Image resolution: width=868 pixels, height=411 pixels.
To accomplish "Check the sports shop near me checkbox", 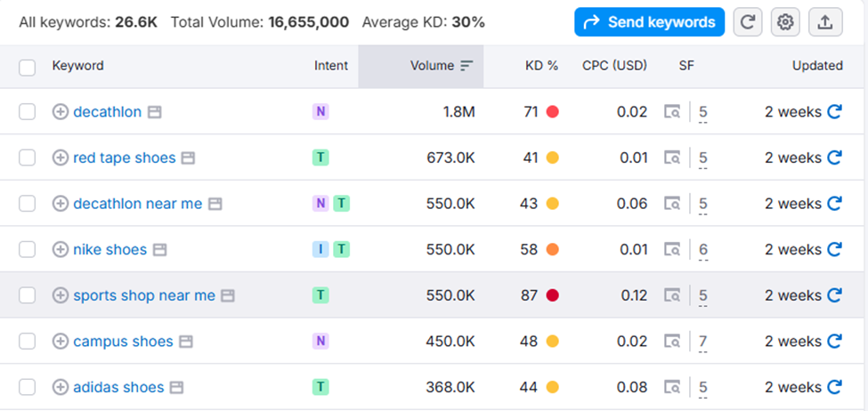I will [27, 295].
